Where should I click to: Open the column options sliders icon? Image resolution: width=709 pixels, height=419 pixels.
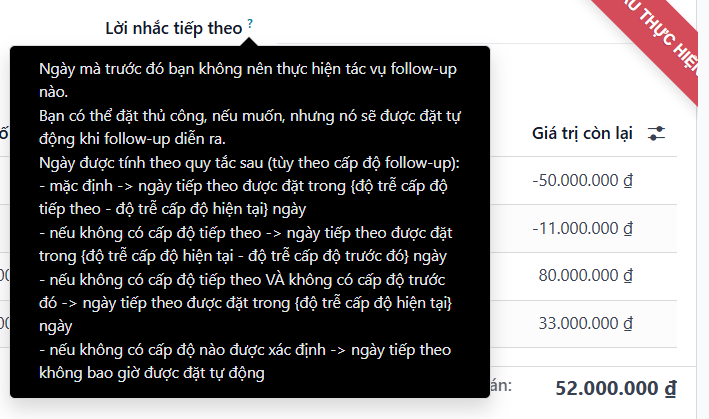pos(656,134)
